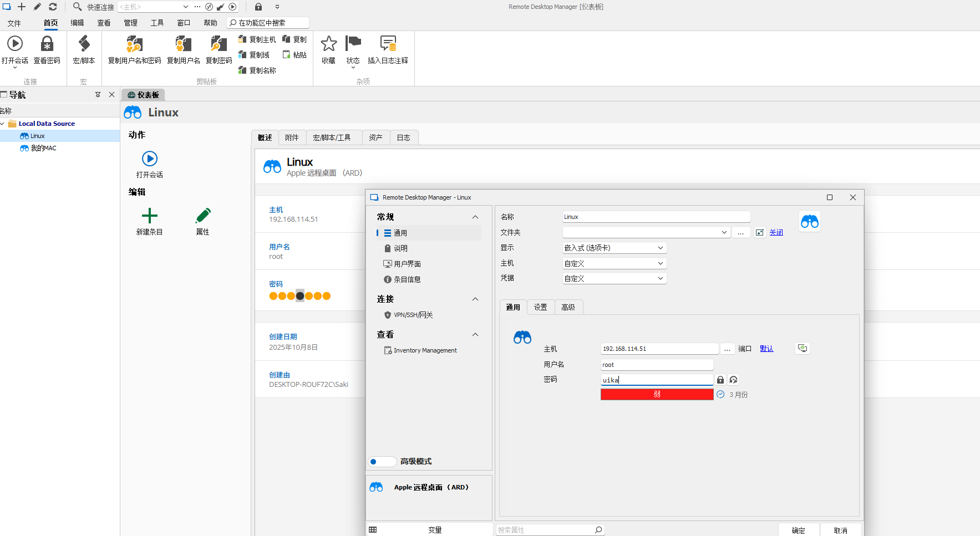Switch to the 日志 tab

click(403, 137)
